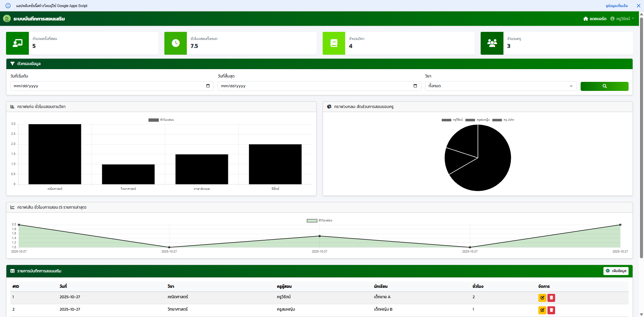Open the ดูข้อมูลเพิ่มเติม link
The height and width of the screenshot is (317, 644).
616,6
